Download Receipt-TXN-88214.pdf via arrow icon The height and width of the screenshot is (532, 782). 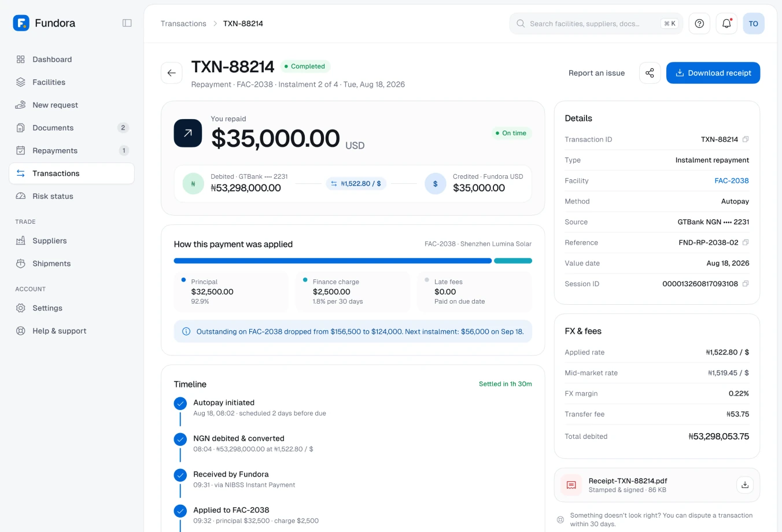pyautogui.click(x=745, y=485)
